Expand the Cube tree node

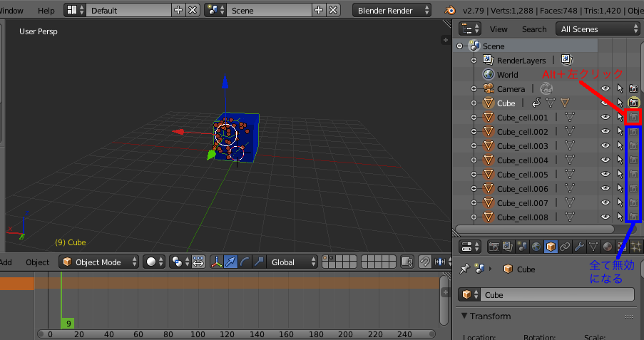tap(474, 103)
